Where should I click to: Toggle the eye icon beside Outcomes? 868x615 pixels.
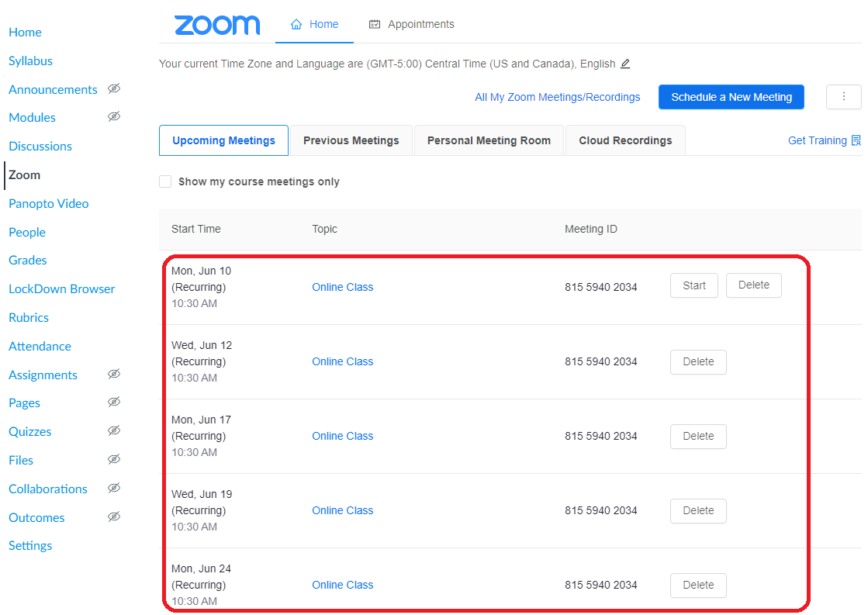tap(114, 517)
